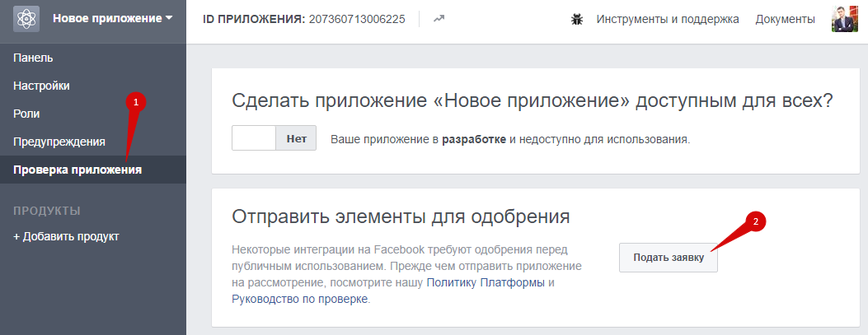Open "Настройки" sidebar section
This screenshot has height=335, width=868.
coord(41,86)
